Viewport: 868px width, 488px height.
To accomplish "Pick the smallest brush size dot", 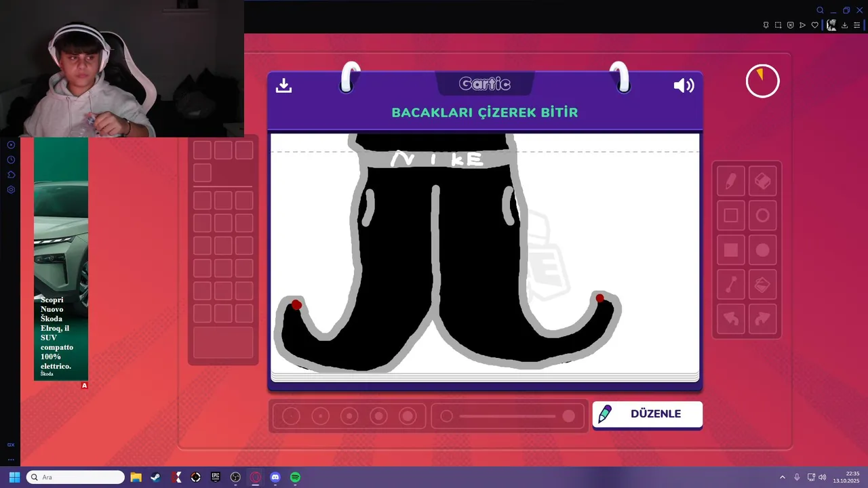I will [291, 416].
